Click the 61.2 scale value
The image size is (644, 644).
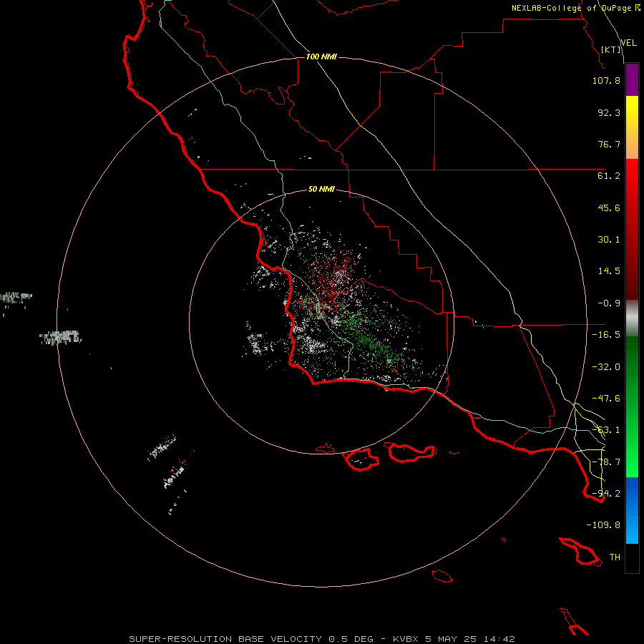click(609, 176)
